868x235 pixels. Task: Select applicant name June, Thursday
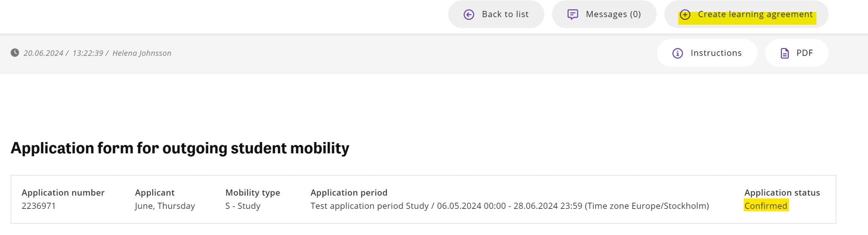coord(165,206)
